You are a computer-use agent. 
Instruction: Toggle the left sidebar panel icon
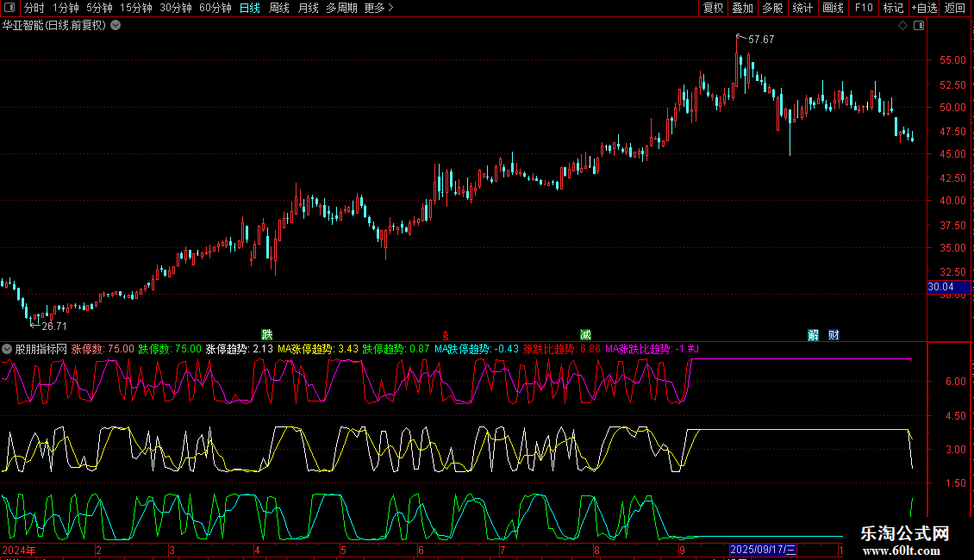click(x=9, y=8)
